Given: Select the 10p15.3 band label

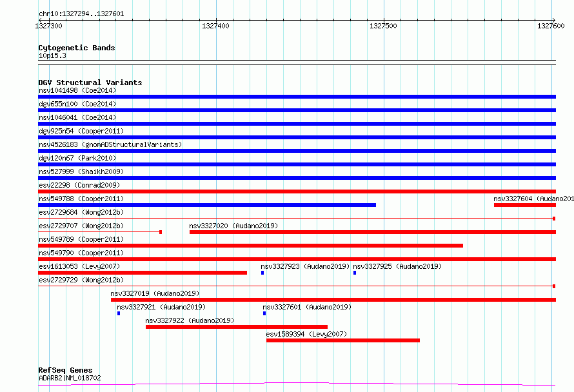Looking at the screenshot, I should click(x=52, y=55).
